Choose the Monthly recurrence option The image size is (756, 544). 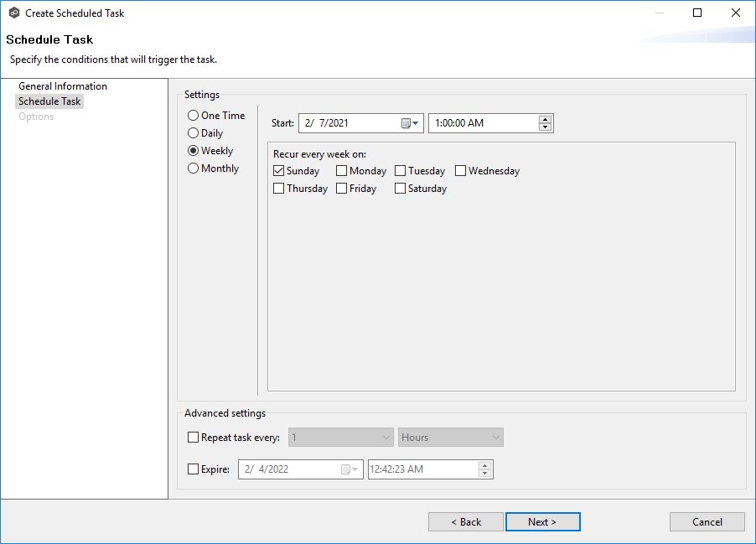click(193, 168)
